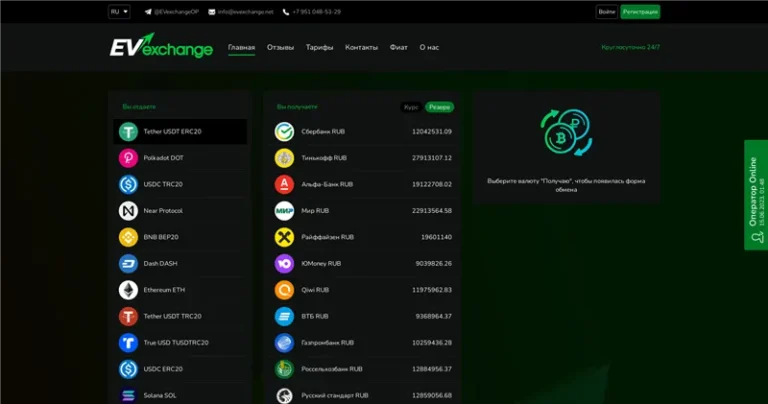Open the Отзывы menu item

pos(280,47)
